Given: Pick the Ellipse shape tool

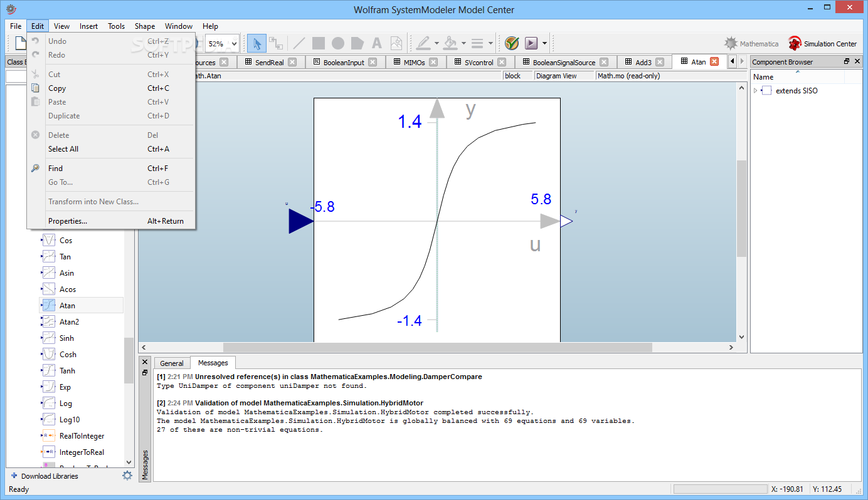Looking at the screenshot, I should (338, 43).
